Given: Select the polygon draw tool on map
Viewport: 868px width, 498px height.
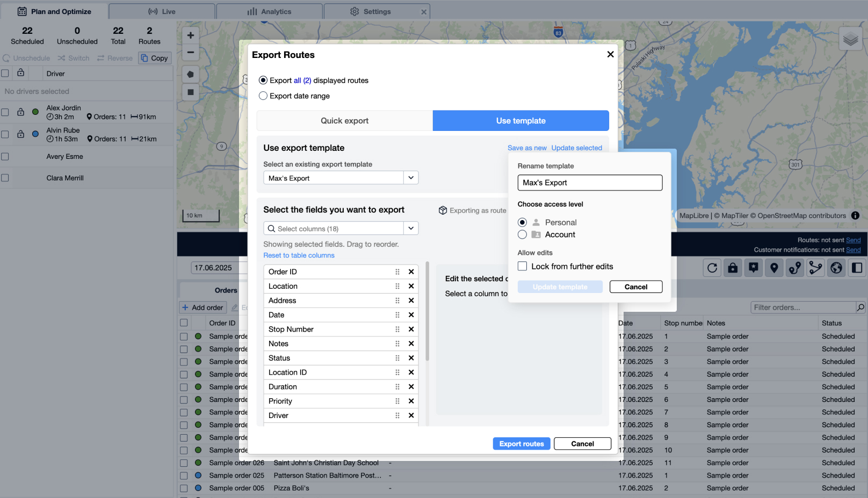Looking at the screenshot, I should coord(190,75).
